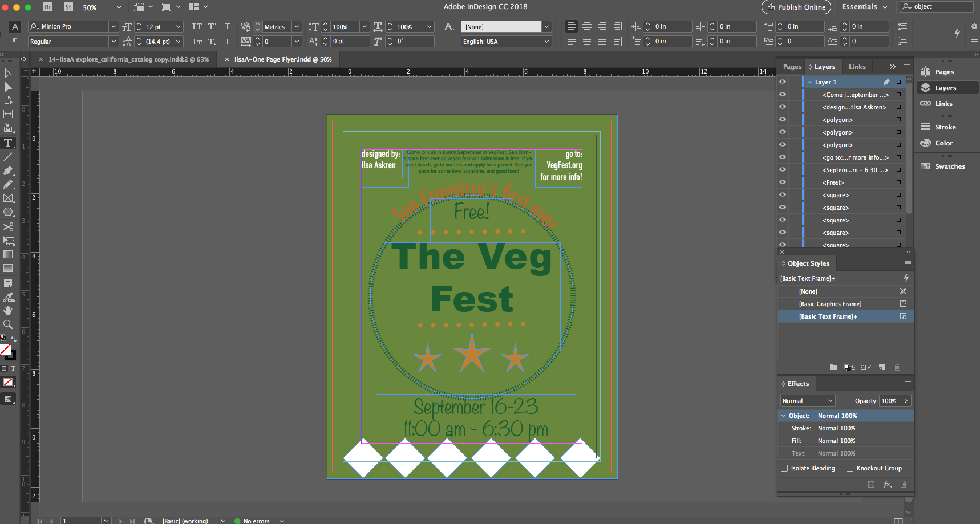The height and width of the screenshot is (524, 980).
Task: Select the Hand tool
Action: pos(8,311)
